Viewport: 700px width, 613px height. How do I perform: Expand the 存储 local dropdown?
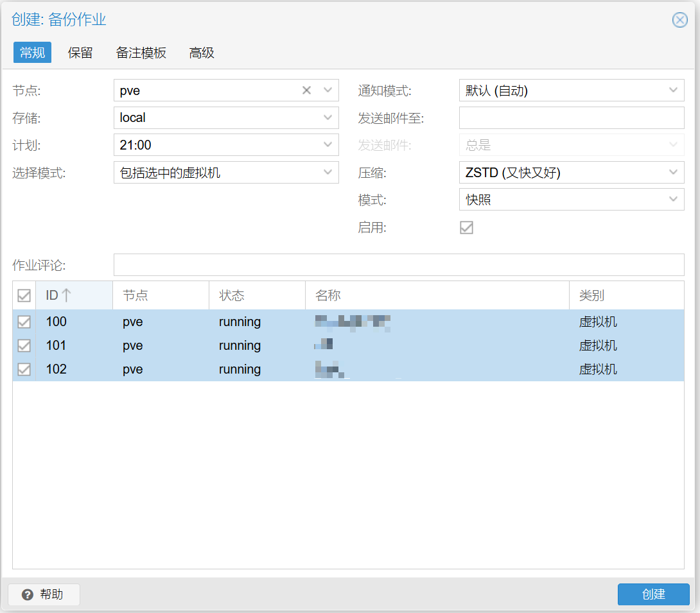coord(328,117)
